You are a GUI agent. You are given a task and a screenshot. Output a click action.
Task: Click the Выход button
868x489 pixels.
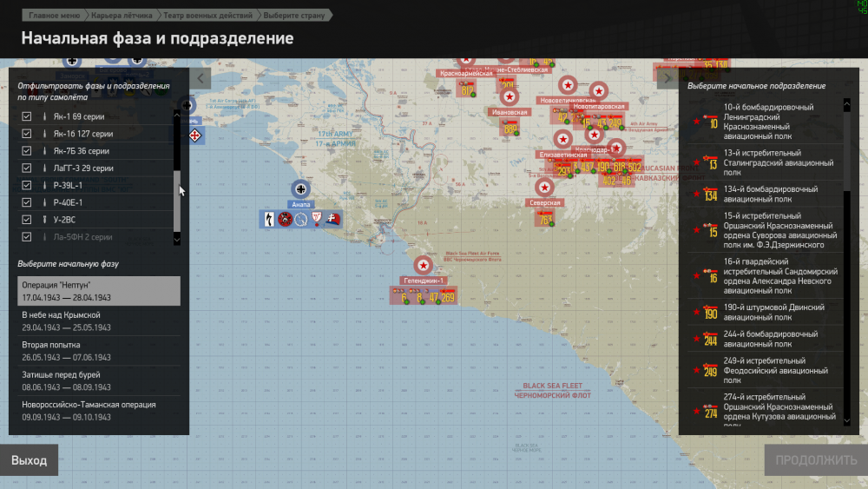(29, 460)
